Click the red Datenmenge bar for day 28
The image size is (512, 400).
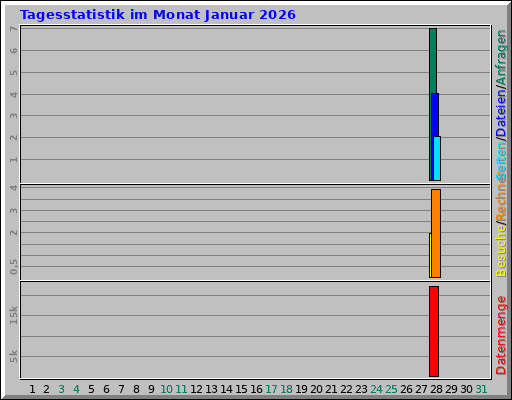point(434,331)
